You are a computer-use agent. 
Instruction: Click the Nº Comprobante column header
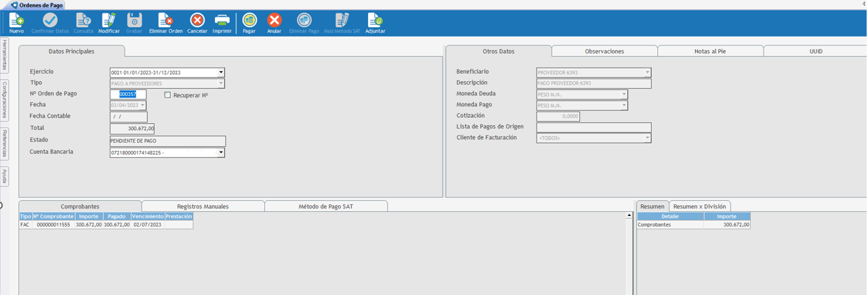click(x=54, y=217)
